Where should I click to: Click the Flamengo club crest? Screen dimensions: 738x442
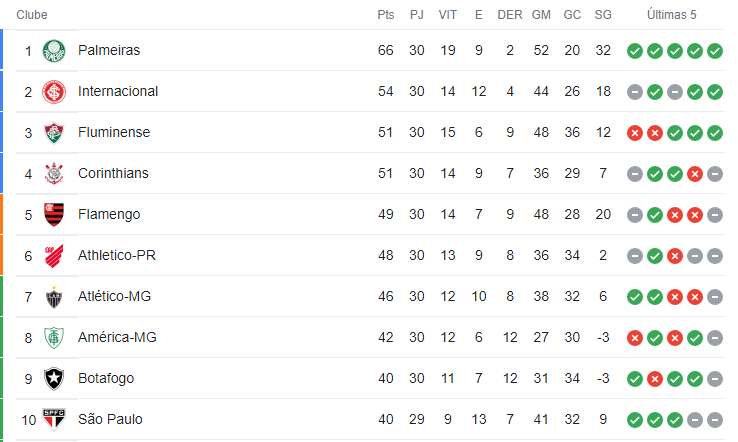point(54,215)
